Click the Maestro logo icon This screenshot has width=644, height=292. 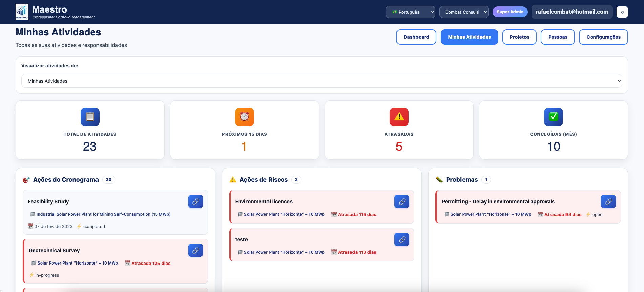22,12
